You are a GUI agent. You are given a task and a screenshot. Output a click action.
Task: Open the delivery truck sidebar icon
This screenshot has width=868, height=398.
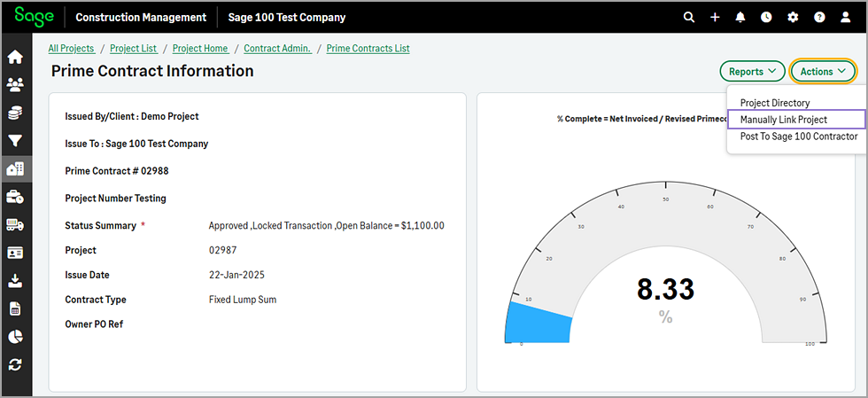point(16,224)
